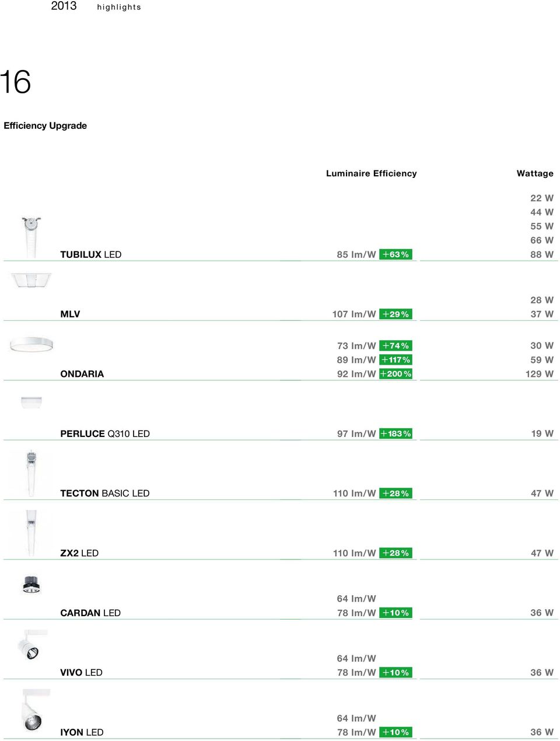
Task: Click the TECTON BASIC LED label
Action: (x=105, y=494)
